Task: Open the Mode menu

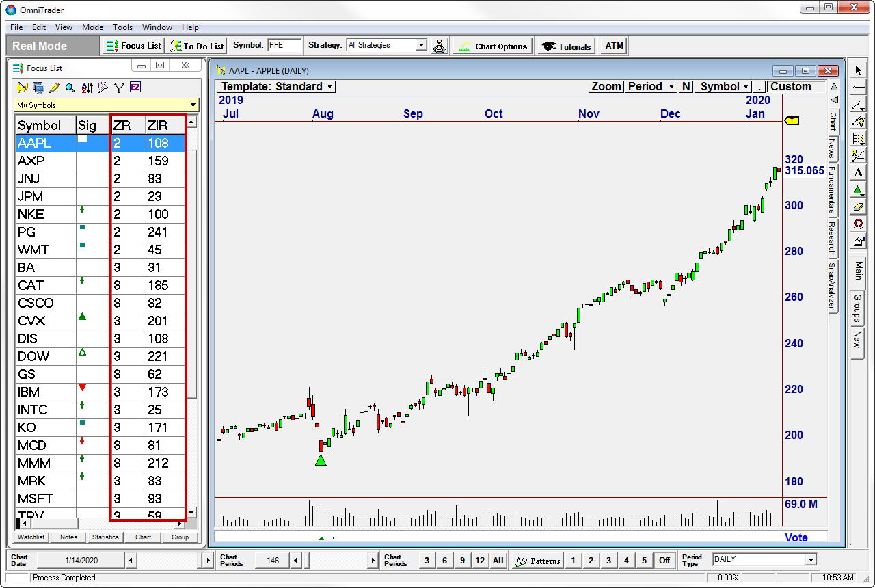Action: (92, 27)
